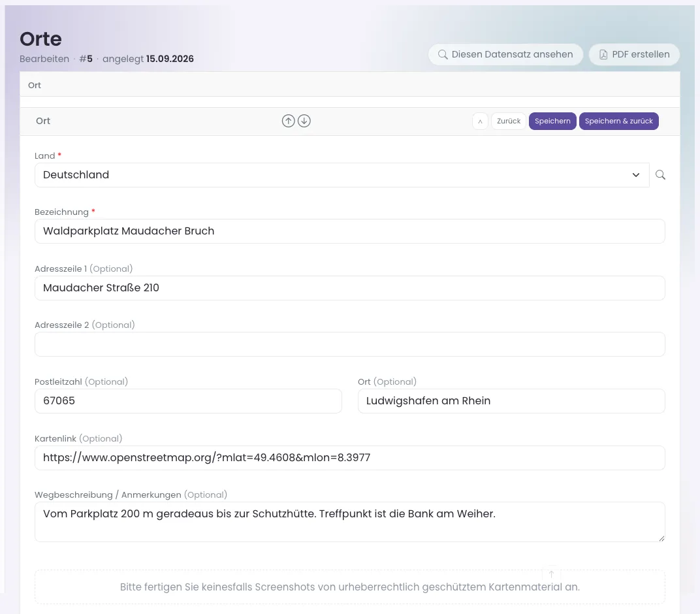Click the upload arrow icon above screenshot notice

coord(551,574)
